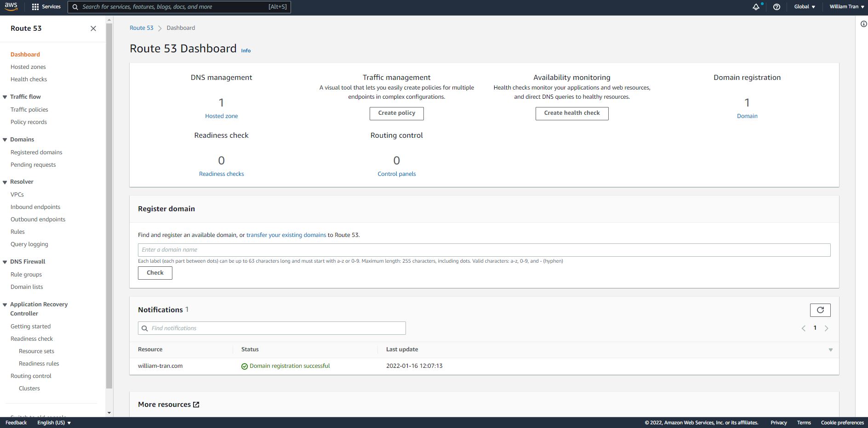
Task: Close the Route 53 sidebar panel
Action: [x=93, y=28]
